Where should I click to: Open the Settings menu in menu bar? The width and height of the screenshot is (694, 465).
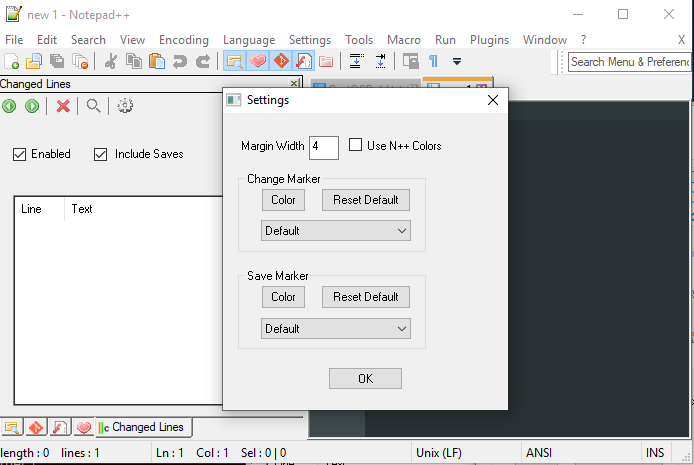pyautogui.click(x=310, y=40)
